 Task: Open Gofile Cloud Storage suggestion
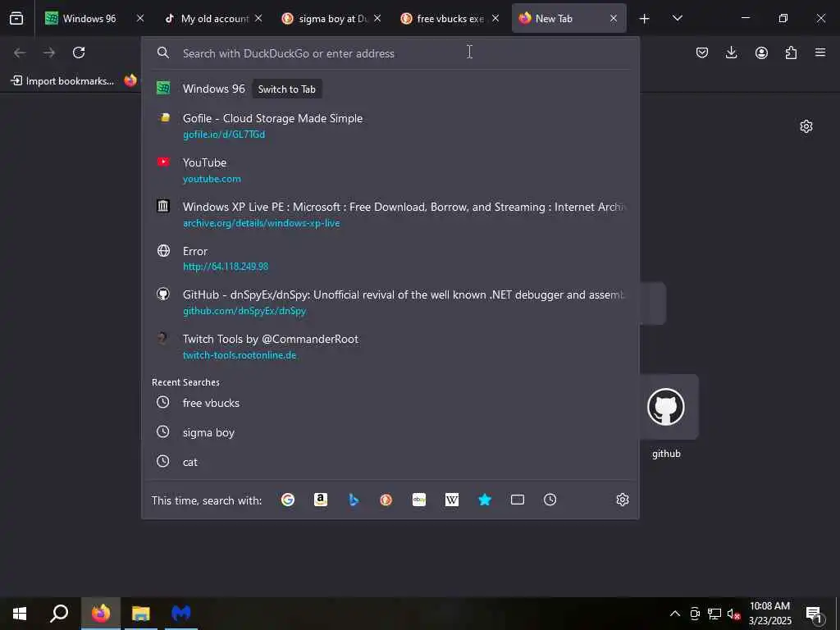pyautogui.click(x=390, y=126)
